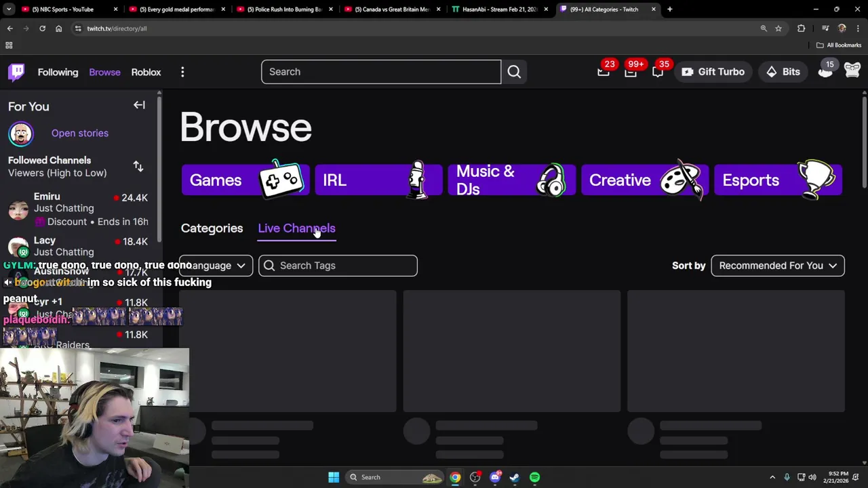Open Following in top navigation

coord(58,72)
